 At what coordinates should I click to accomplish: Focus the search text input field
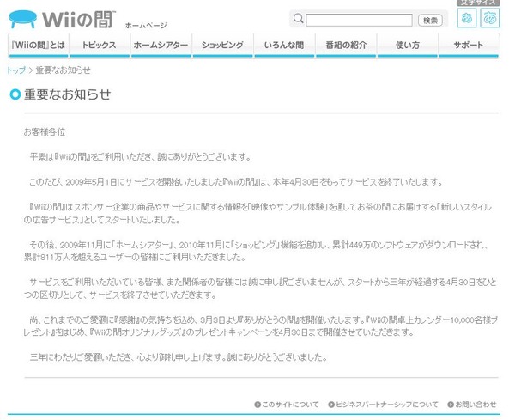359,20
